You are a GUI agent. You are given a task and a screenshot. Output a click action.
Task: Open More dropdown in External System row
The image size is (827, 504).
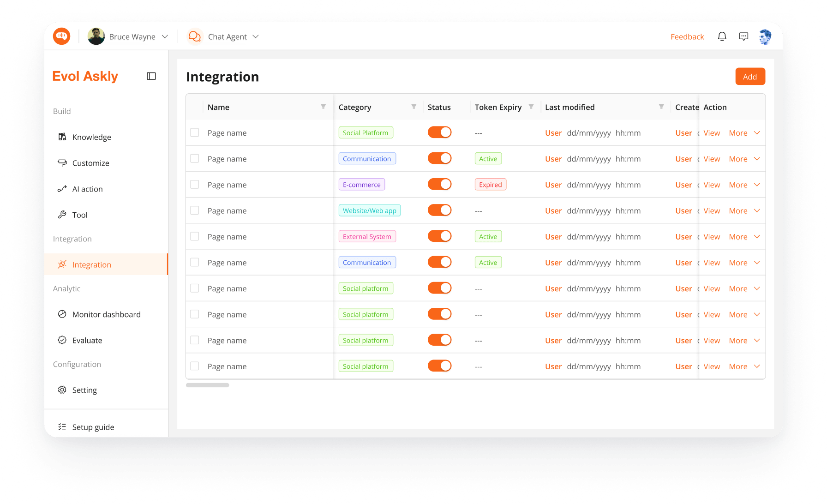point(744,236)
